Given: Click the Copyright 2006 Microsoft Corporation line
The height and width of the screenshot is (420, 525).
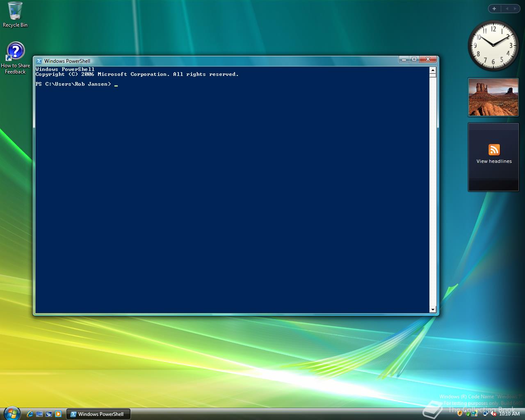Looking at the screenshot, I should (x=137, y=74).
